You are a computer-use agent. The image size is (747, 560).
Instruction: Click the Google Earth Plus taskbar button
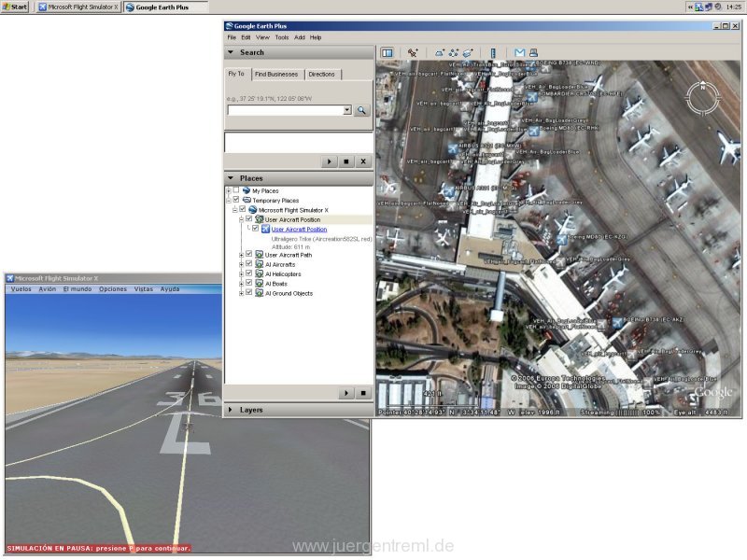point(165,7)
